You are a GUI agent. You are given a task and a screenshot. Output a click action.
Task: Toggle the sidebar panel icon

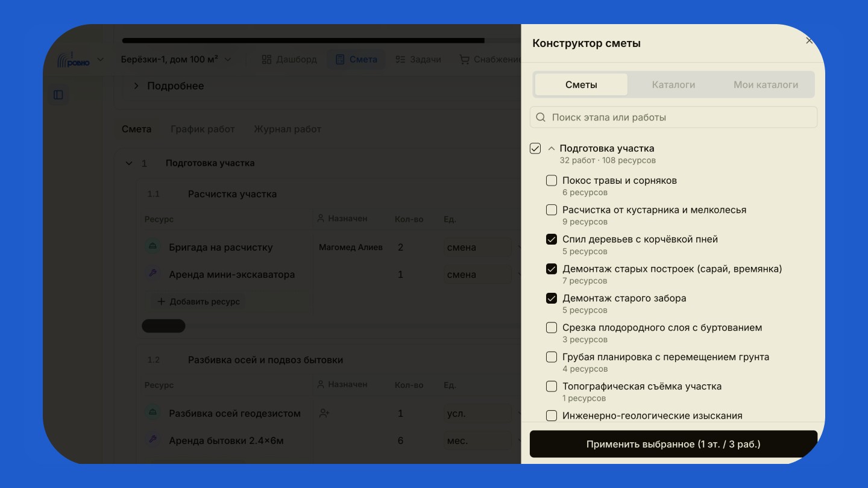point(58,95)
